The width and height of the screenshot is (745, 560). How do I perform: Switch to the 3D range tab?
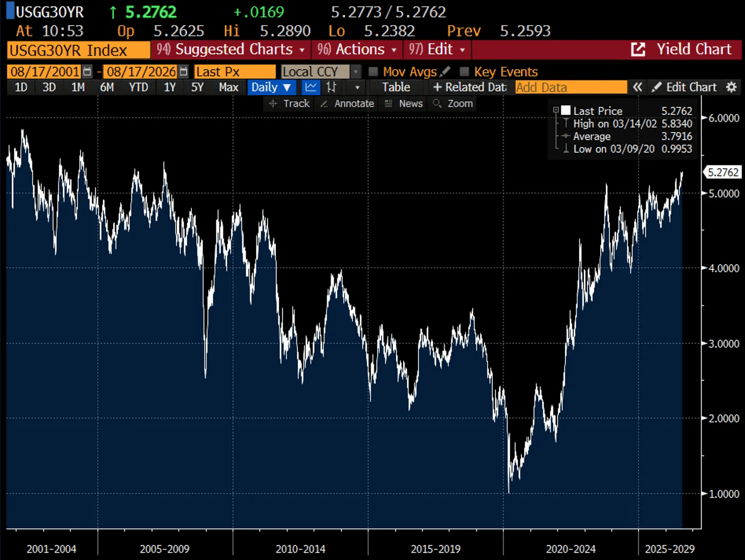click(x=49, y=88)
